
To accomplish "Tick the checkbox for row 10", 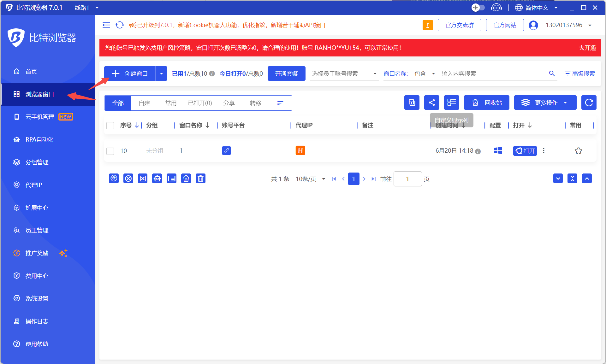I will coord(110,151).
